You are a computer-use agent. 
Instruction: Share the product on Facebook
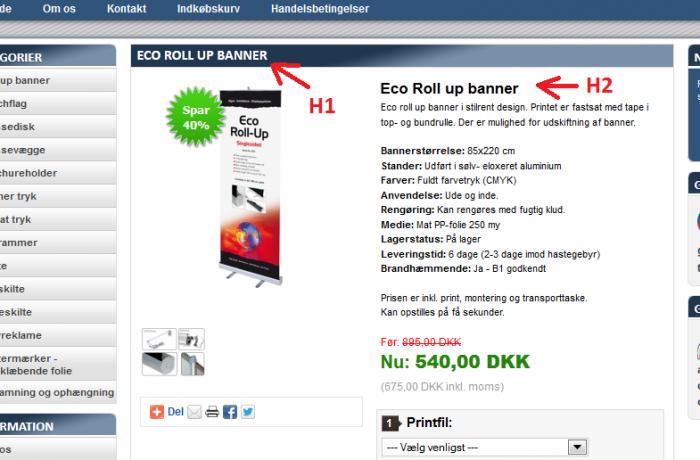coord(230,412)
